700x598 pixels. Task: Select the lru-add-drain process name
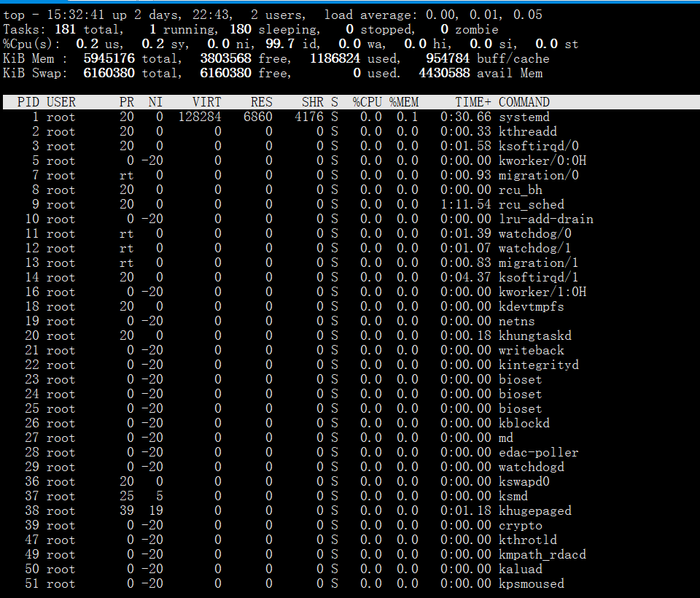(546, 219)
